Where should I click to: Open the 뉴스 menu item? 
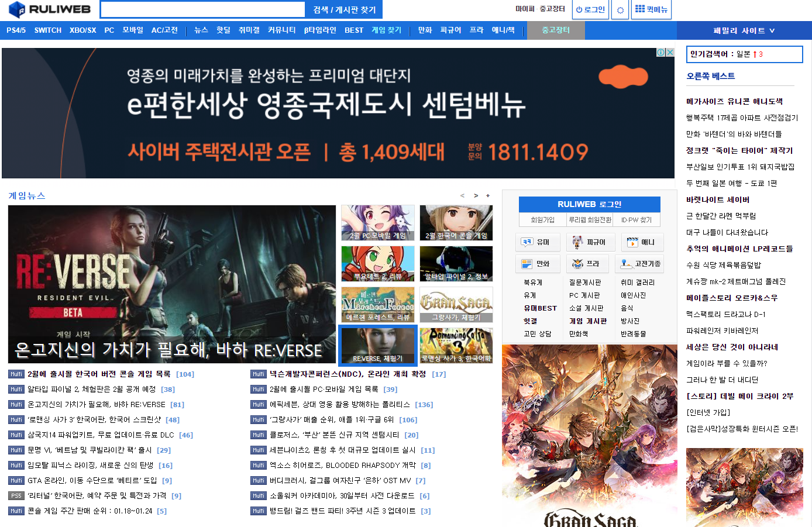201,30
